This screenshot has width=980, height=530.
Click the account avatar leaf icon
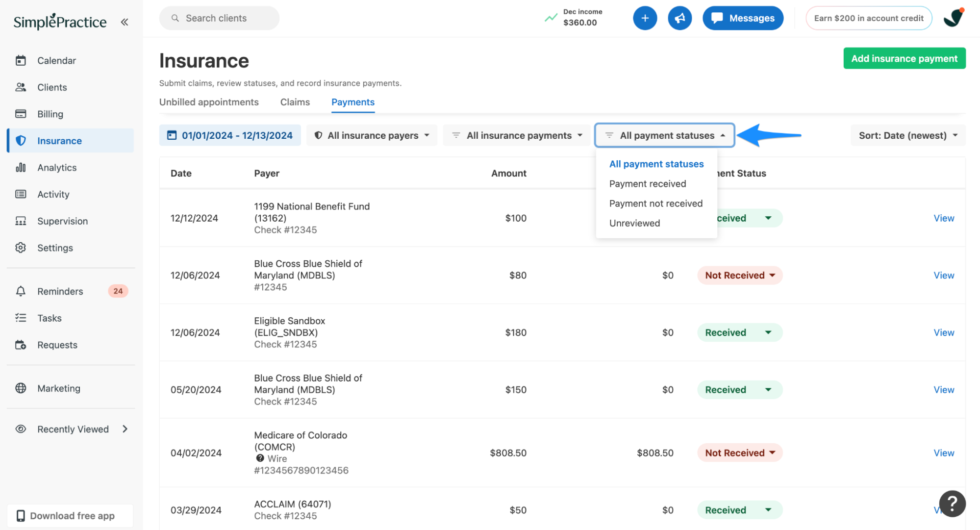point(954,18)
